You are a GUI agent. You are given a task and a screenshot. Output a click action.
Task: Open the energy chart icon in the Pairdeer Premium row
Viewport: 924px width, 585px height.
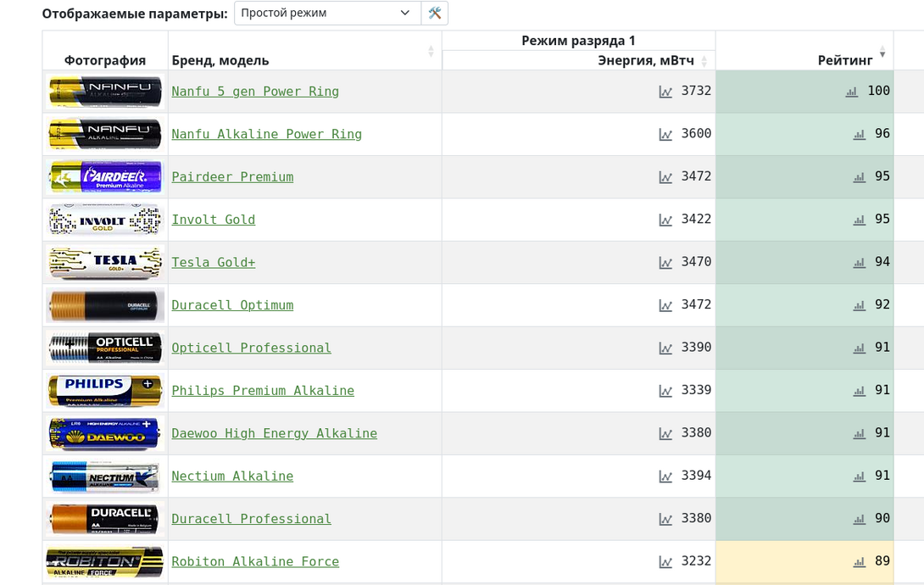coord(665,177)
